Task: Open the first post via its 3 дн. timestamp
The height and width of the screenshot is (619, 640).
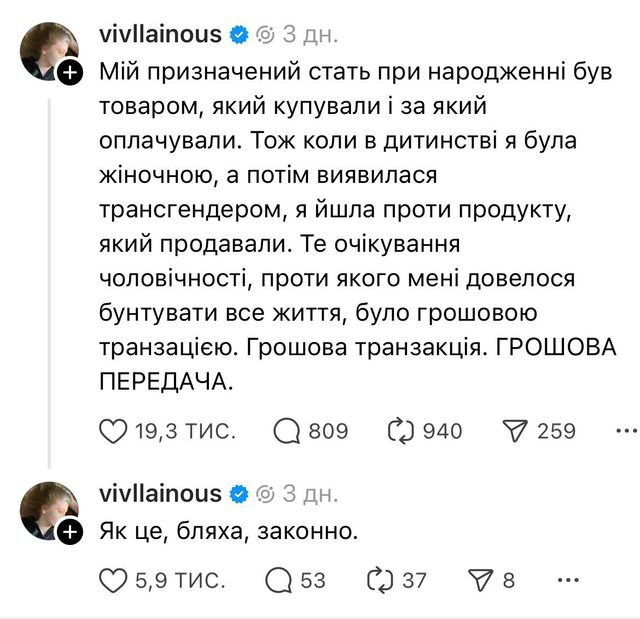Action: (310, 35)
